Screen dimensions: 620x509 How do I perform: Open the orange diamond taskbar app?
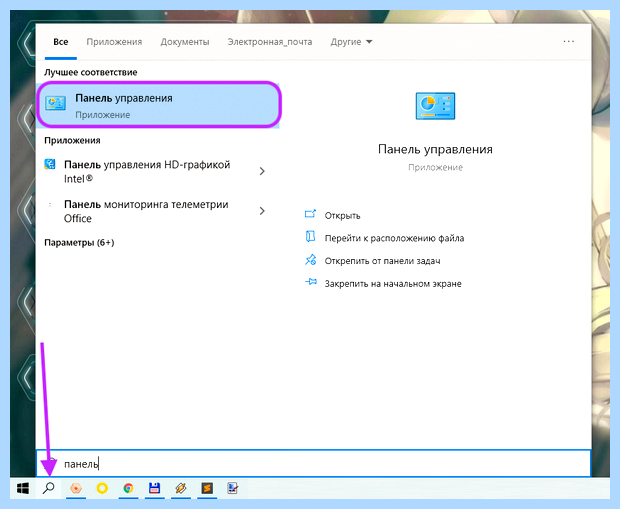pos(181,488)
